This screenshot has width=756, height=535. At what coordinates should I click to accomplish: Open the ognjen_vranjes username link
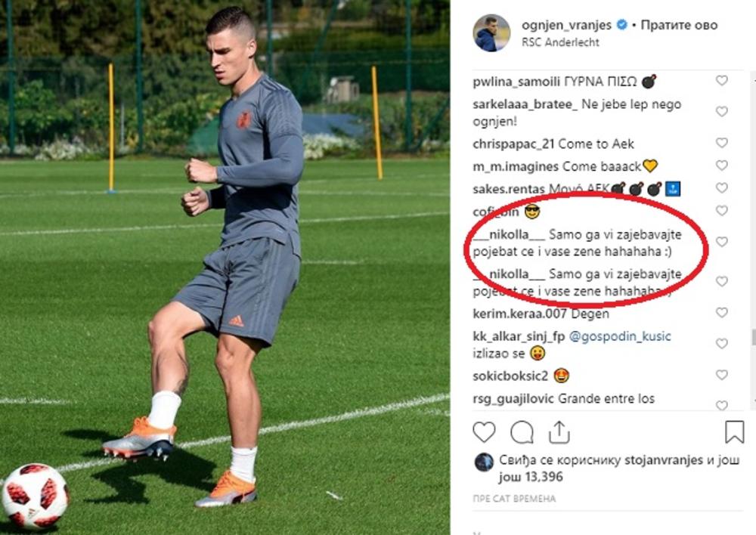[x=566, y=25]
